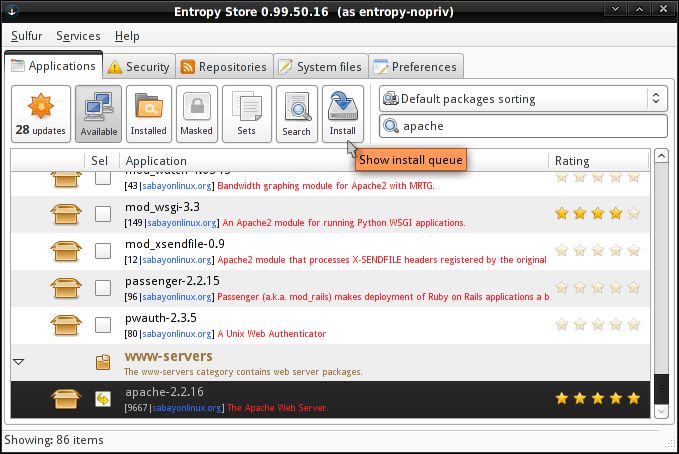
Task: Open the Default packages sorting dropdown
Action: click(x=523, y=99)
